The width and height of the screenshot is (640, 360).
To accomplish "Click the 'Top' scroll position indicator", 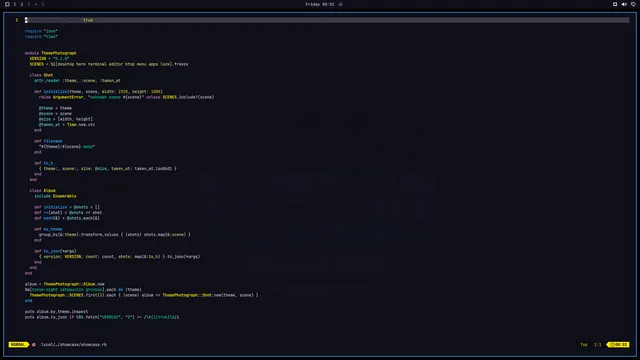I will point(584,344).
